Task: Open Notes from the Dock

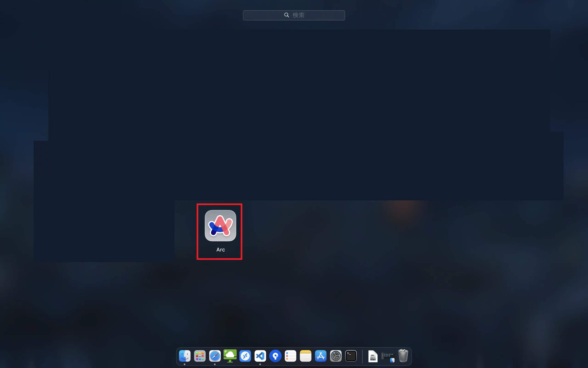Action: [x=305, y=356]
